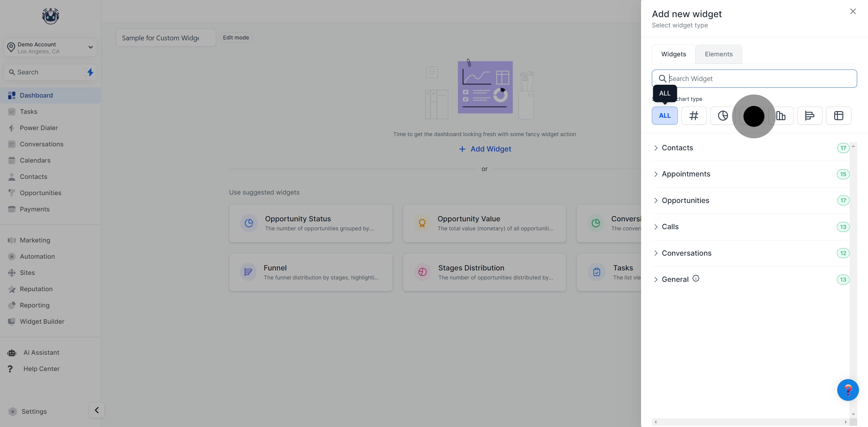Image resolution: width=868 pixels, height=427 pixels.
Task: Expand the Contacts widget category
Action: point(750,148)
